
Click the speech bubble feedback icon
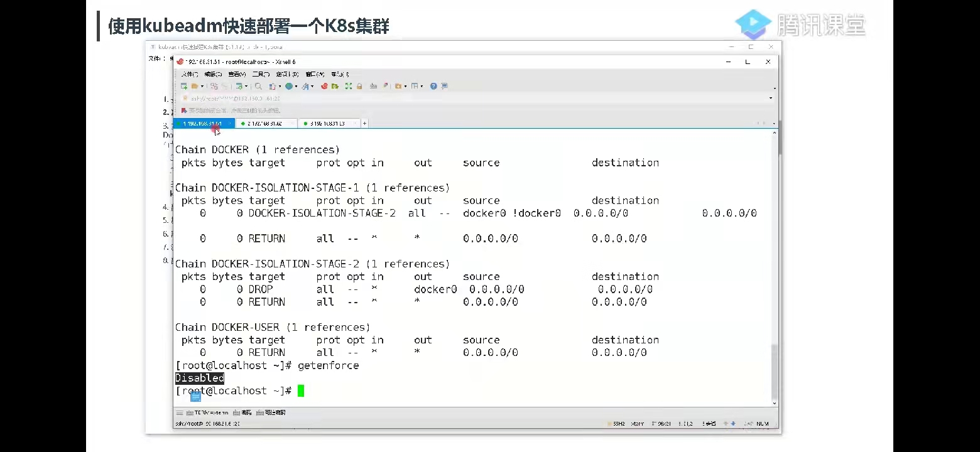[444, 86]
